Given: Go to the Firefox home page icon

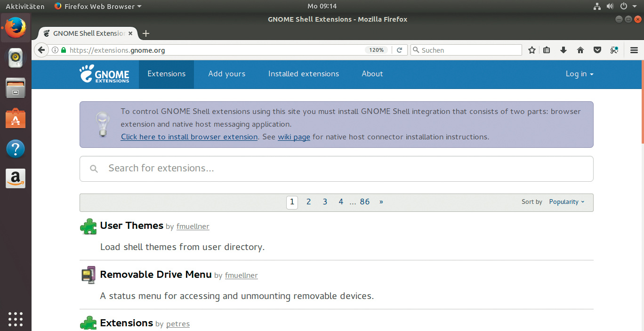Looking at the screenshot, I should point(580,50).
